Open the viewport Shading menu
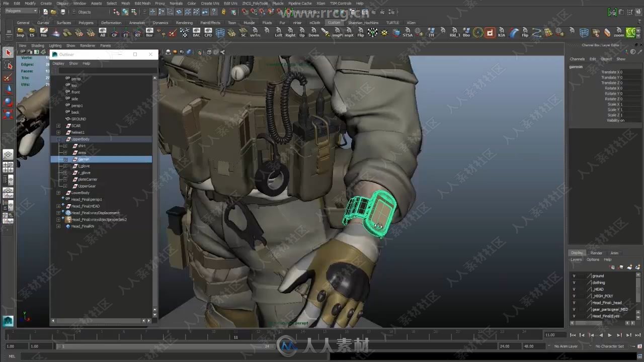The width and height of the screenshot is (644, 362). click(x=38, y=46)
